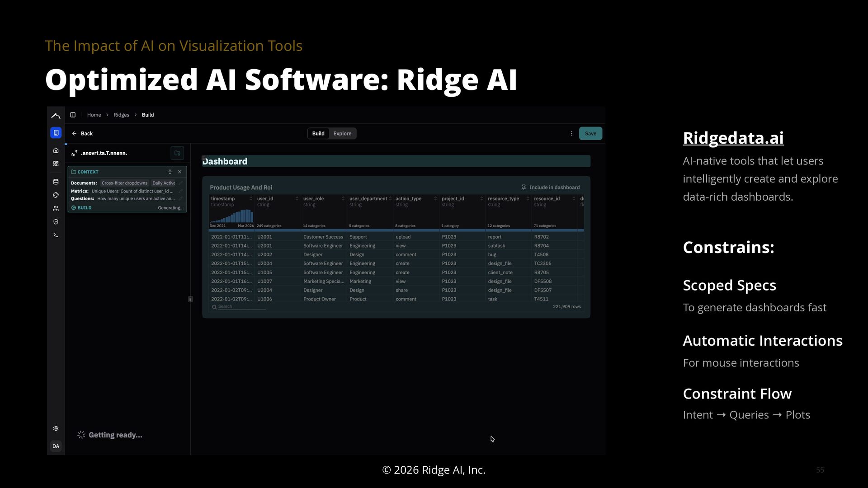
Task: Open the home icon in sidebar
Action: pyautogui.click(x=56, y=150)
